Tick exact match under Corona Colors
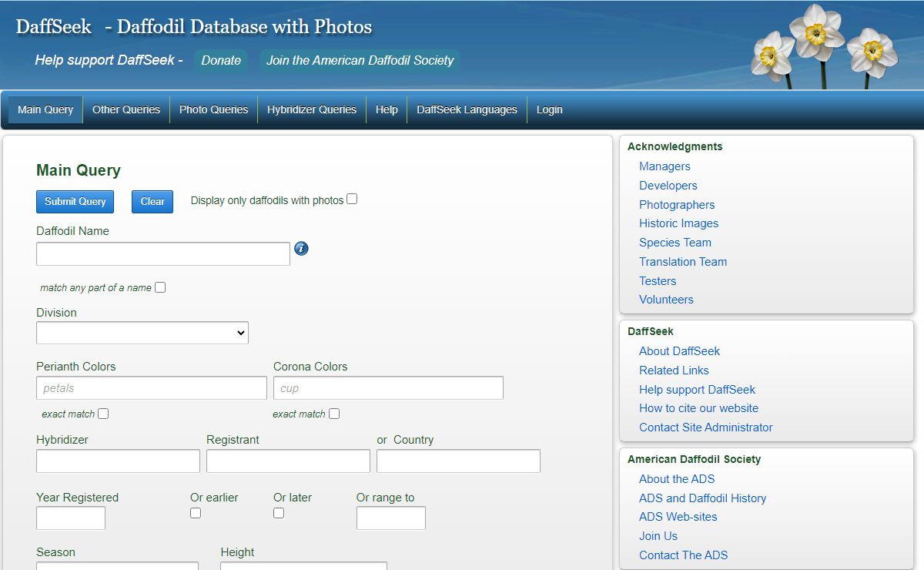The height and width of the screenshot is (570, 924). [334, 414]
